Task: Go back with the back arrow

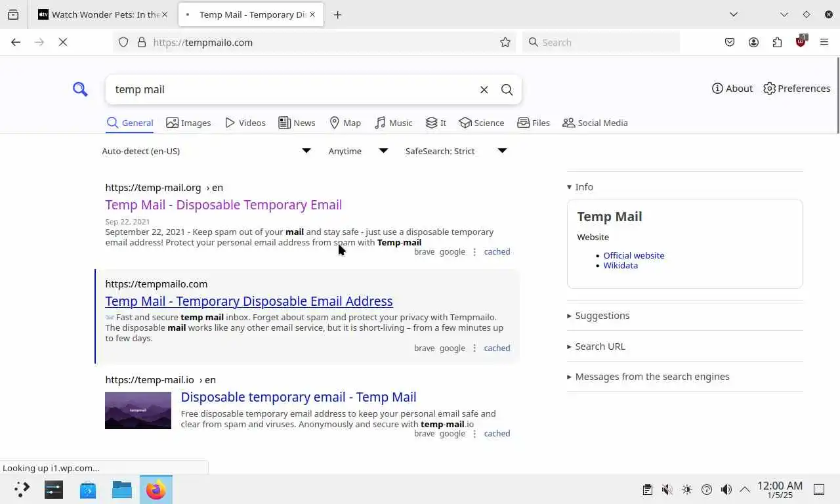Action: point(16,42)
